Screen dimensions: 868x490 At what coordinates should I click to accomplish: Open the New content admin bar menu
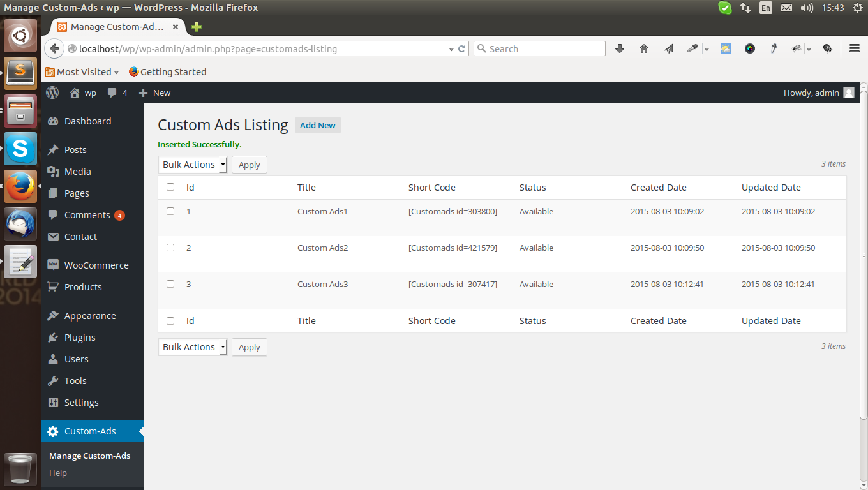[154, 93]
